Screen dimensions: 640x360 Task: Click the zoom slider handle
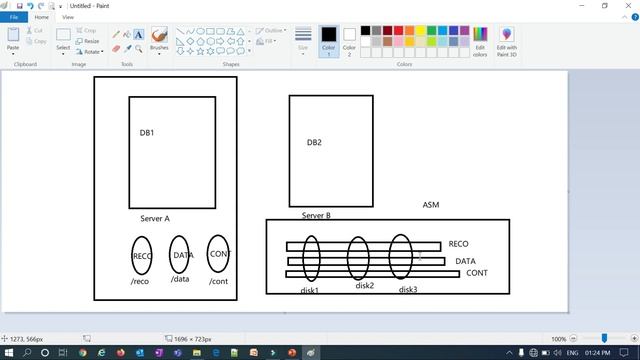[x=604, y=338]
